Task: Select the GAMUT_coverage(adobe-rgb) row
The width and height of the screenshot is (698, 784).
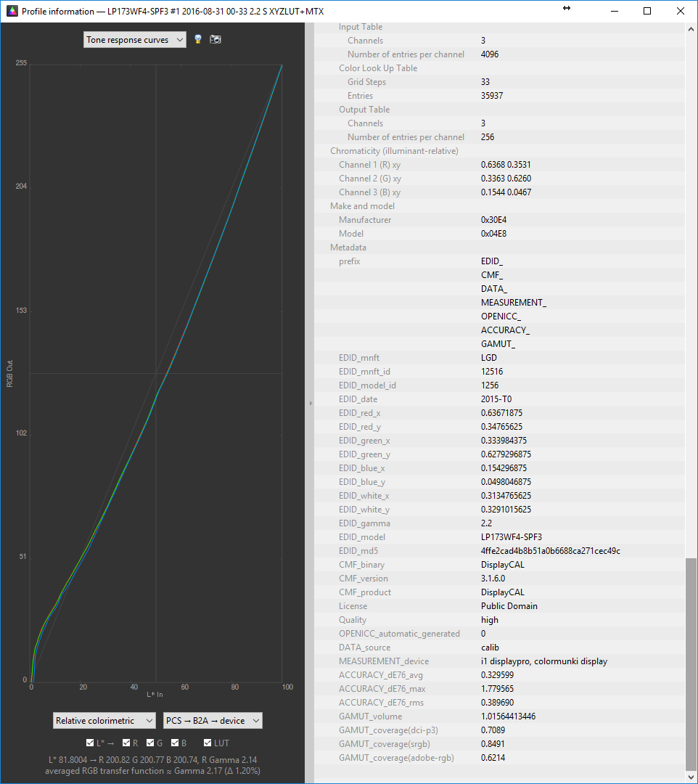Action: [500, 758]
